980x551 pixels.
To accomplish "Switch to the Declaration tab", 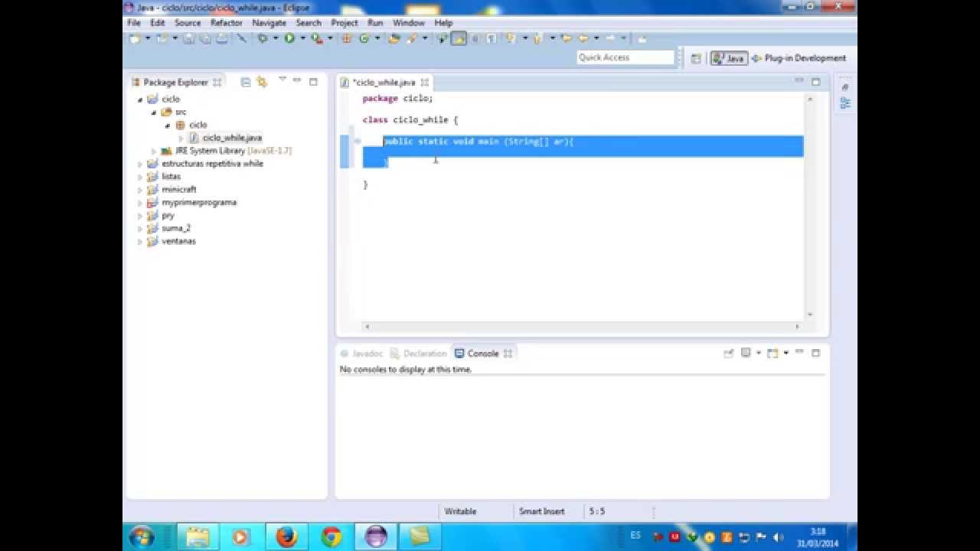I will (418, 354).
